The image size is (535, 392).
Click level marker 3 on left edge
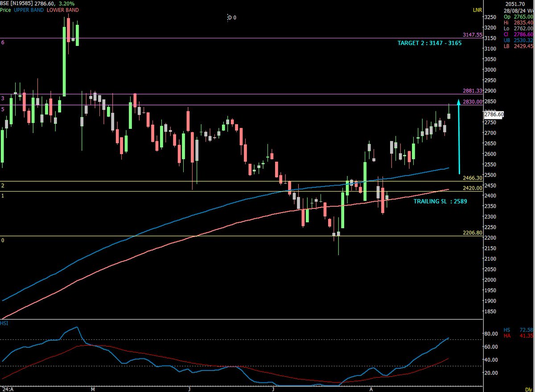pyautogui.click(x=3, y=98)
